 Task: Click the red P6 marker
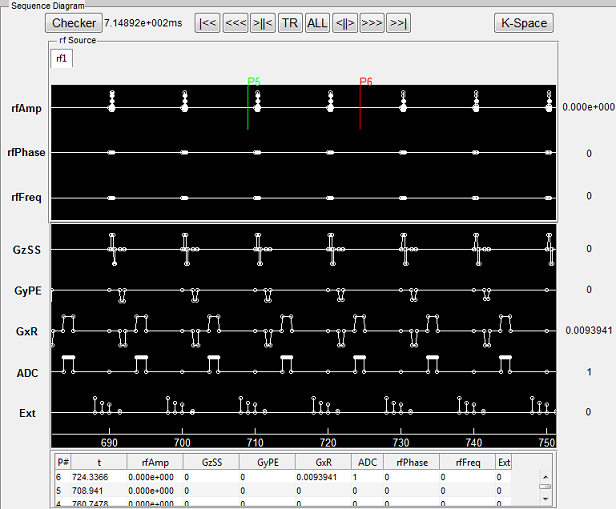(x=366, y=82)
